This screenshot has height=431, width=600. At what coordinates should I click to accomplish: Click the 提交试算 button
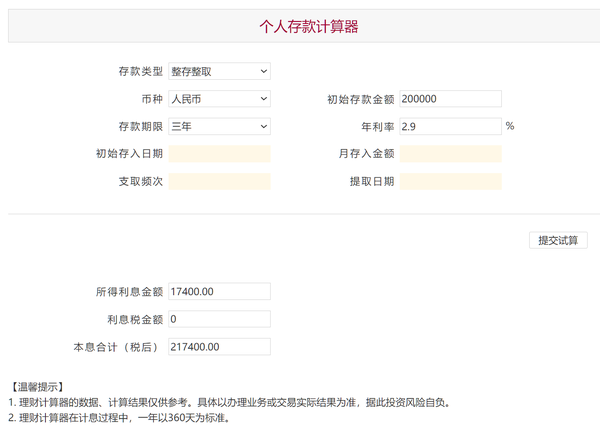tap(558, 240)
